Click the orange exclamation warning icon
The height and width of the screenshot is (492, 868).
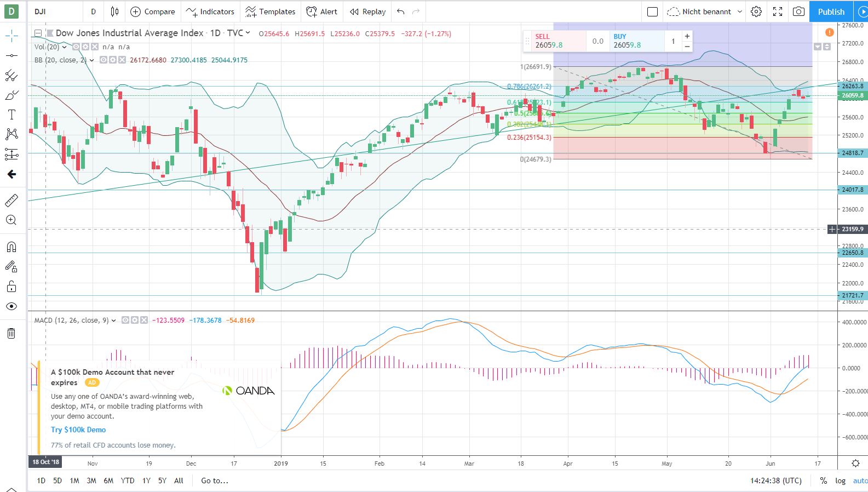click(829, 32)
